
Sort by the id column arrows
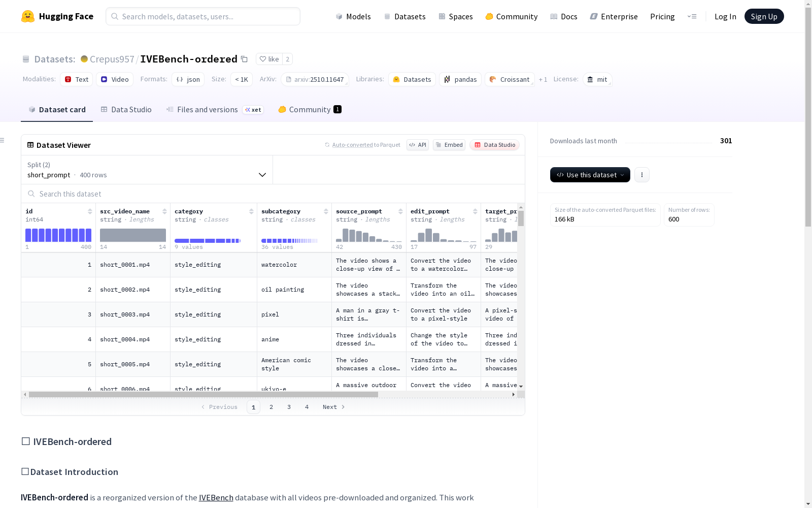tap(90, 211)
